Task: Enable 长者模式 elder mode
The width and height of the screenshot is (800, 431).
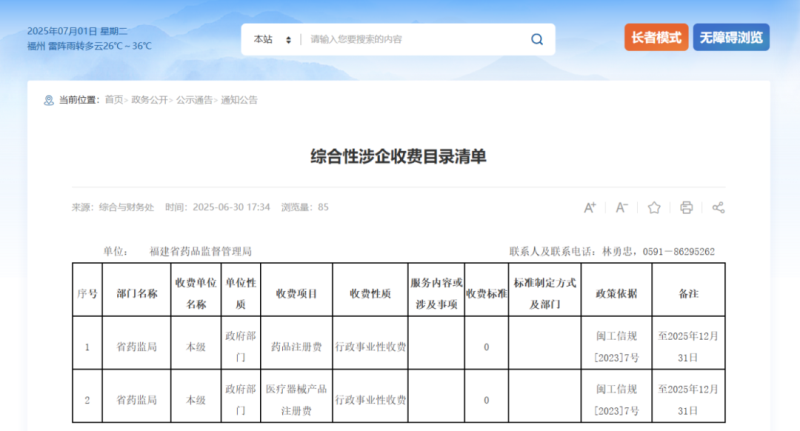Action: (x=655, y=38)
